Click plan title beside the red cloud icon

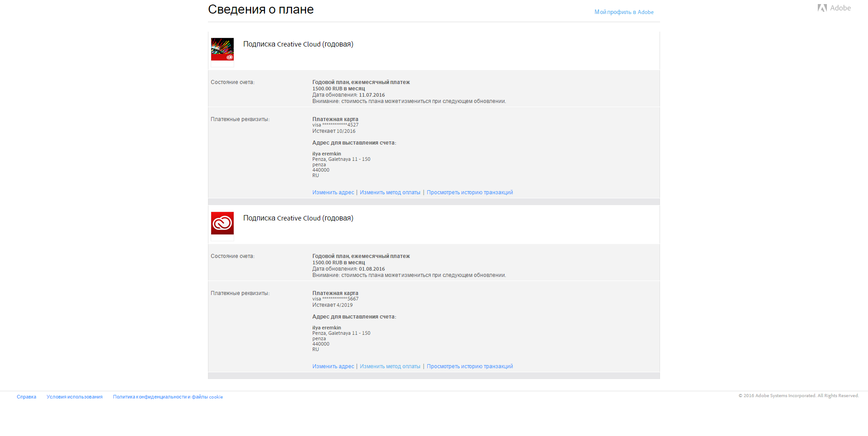tap(298, 218)
